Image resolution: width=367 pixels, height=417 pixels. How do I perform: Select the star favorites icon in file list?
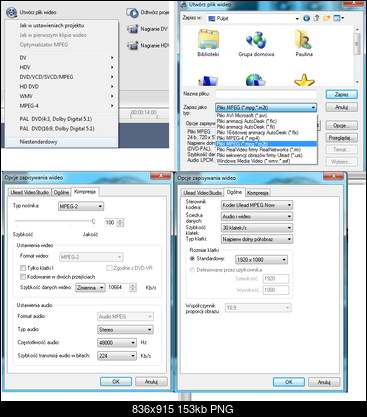tap(304, 80)
